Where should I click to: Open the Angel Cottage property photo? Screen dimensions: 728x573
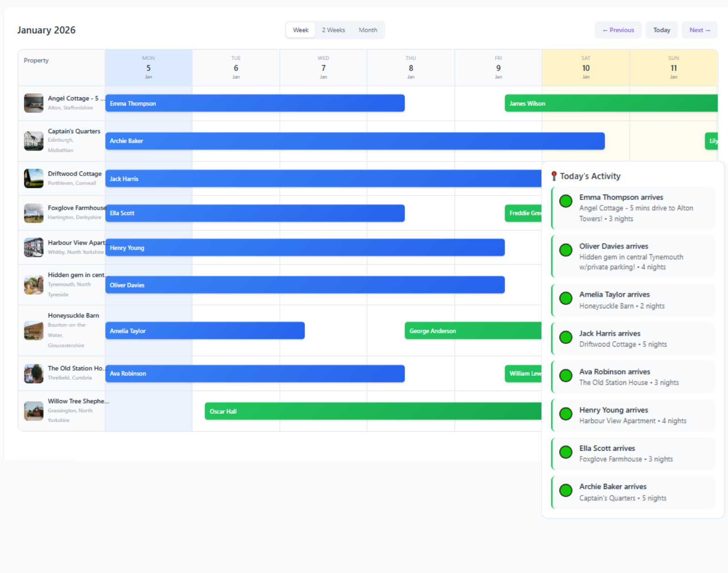coord(33,103)
